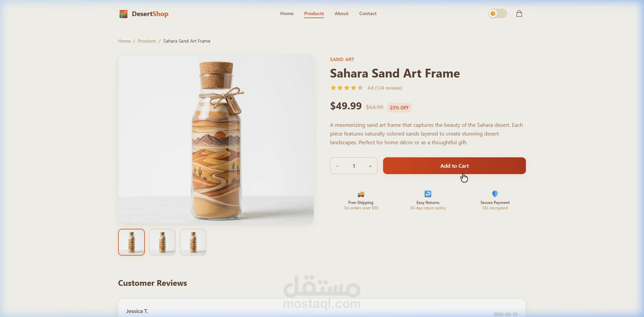Click the quantity value field

354,166
